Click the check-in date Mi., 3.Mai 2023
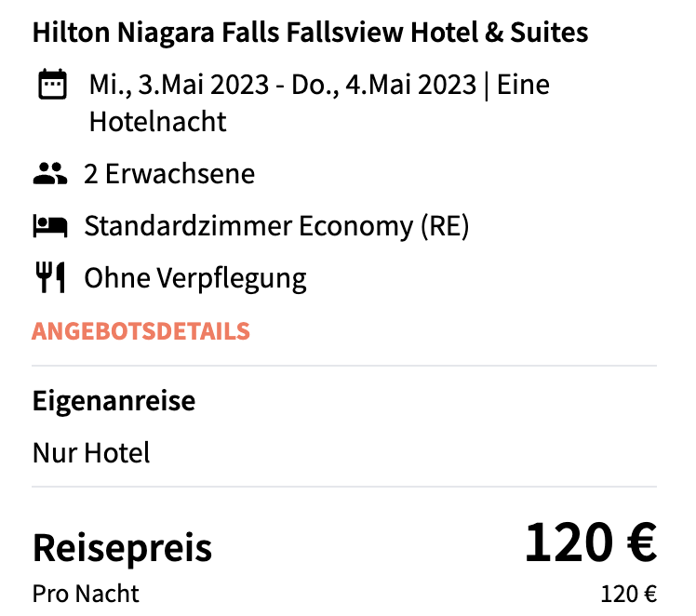 [x=179, y=85]
